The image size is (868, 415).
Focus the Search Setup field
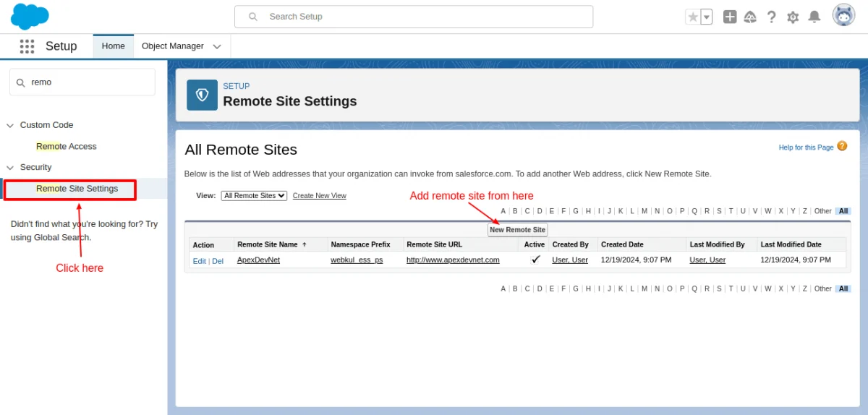414,17
